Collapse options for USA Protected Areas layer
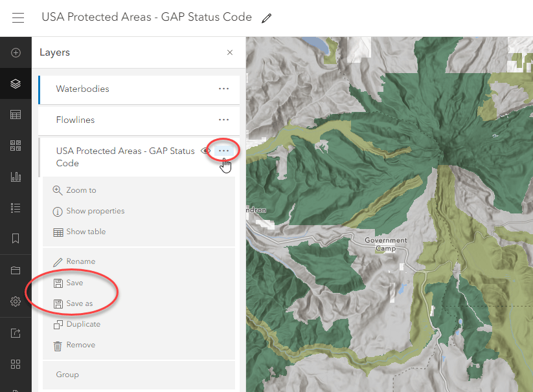Screen dimensions: 533x392 pyautogui.click(x=224, y=151)
